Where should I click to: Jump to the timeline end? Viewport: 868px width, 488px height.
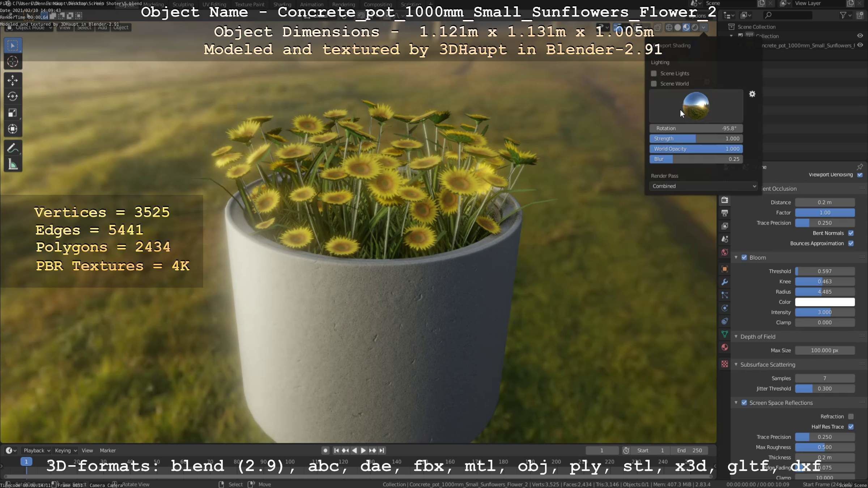(382, 450)
